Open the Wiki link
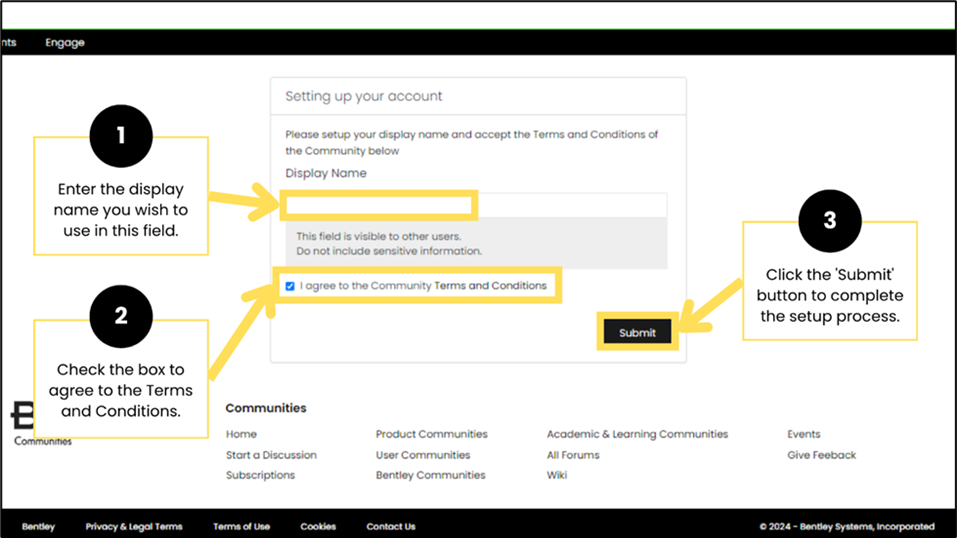Image resolution: width=957 pixels, height=538 pixels. coord(557,475)
